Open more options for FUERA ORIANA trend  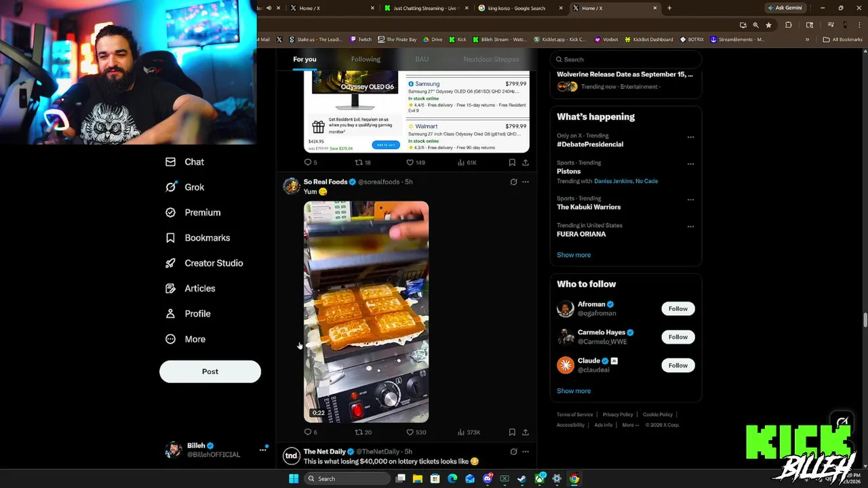690,227
